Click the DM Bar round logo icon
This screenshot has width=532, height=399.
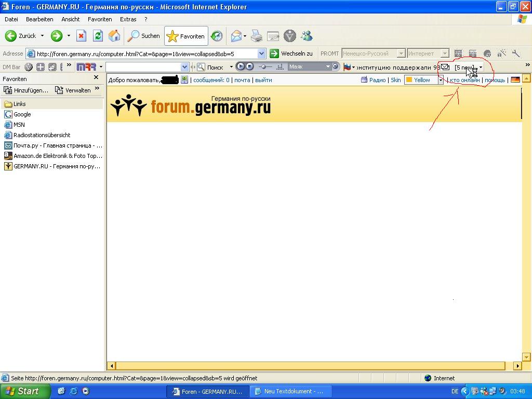(x=29, y=67)
